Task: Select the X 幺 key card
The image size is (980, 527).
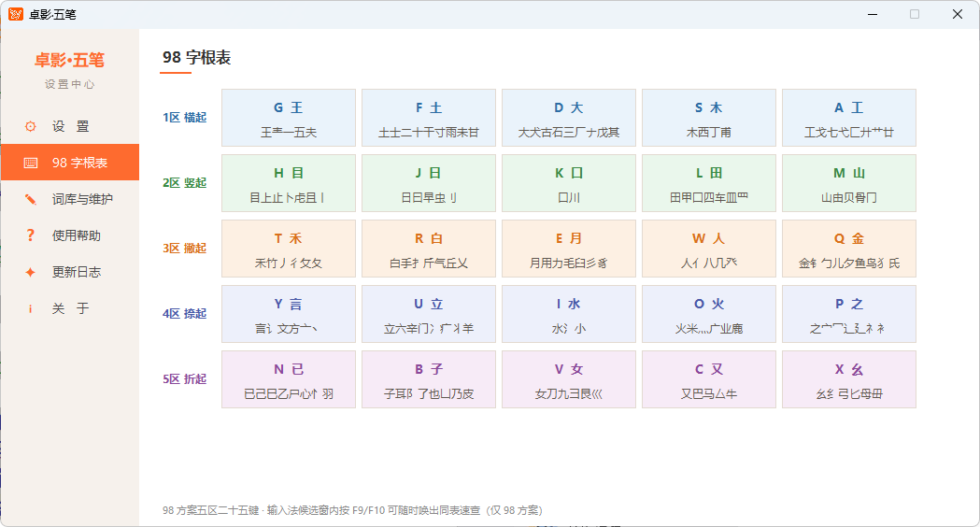Action: pyautogui.click(x=849, y=379)
